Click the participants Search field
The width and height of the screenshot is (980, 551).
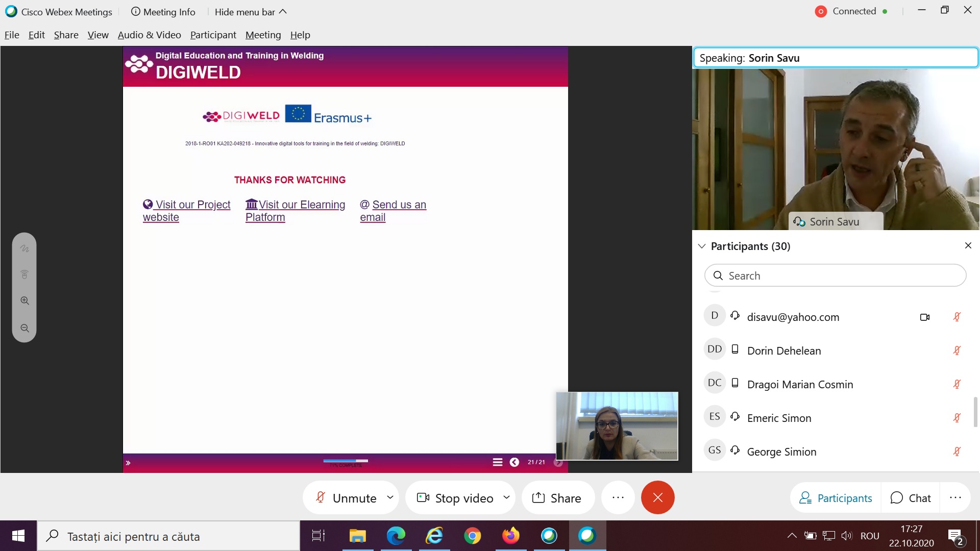tap(835, 275)
